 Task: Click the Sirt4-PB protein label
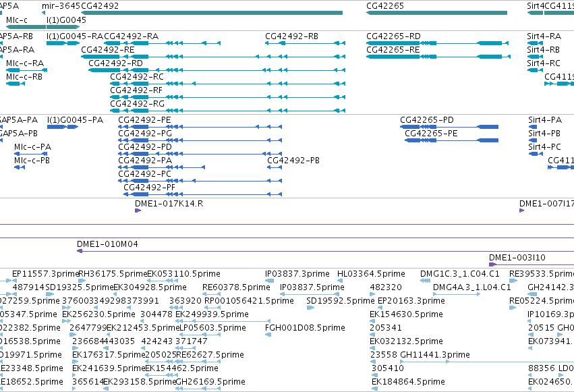(544, 134)
